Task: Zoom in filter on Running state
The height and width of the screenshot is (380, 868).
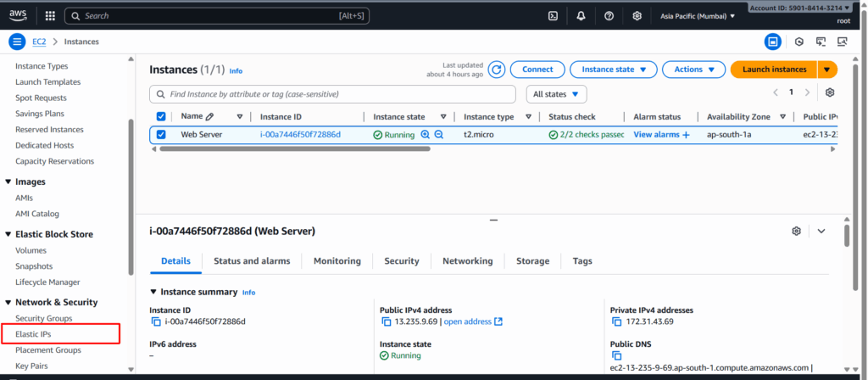Action: pyautogui.click(x=426, y=134)
